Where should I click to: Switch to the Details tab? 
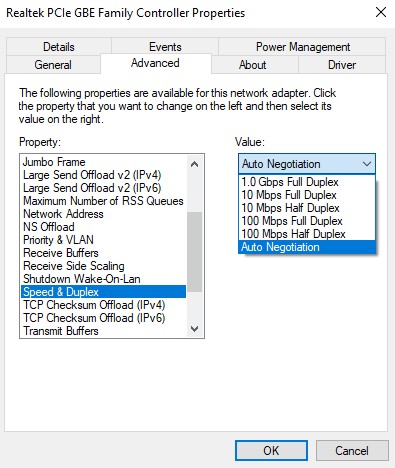(x=59, y=47)
